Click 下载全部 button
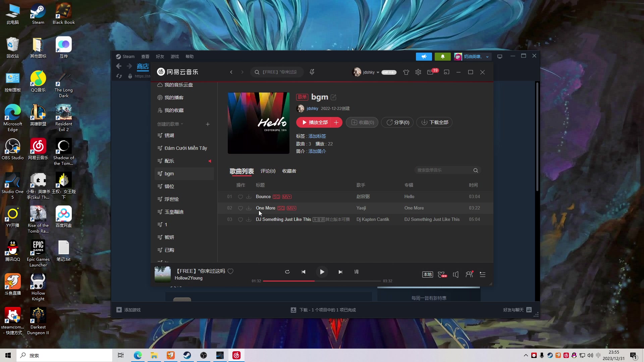This screenshot has height=362, width=644. tap(434, 122)
